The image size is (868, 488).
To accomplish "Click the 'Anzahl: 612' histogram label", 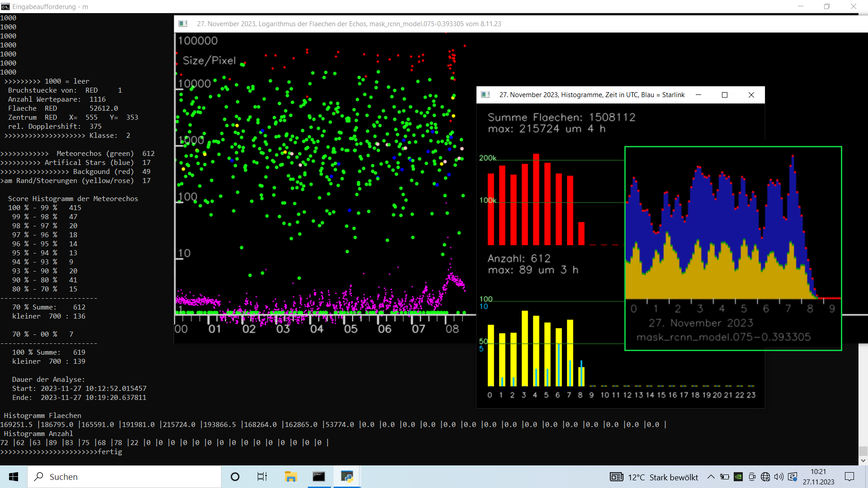I will tap(519, 258).
